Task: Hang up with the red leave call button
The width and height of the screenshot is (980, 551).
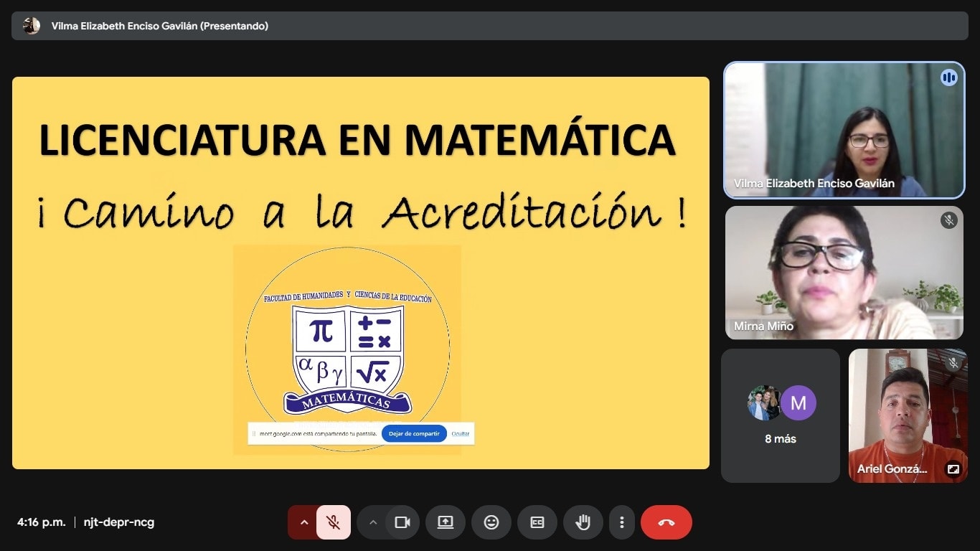Action: click(666, 522)
